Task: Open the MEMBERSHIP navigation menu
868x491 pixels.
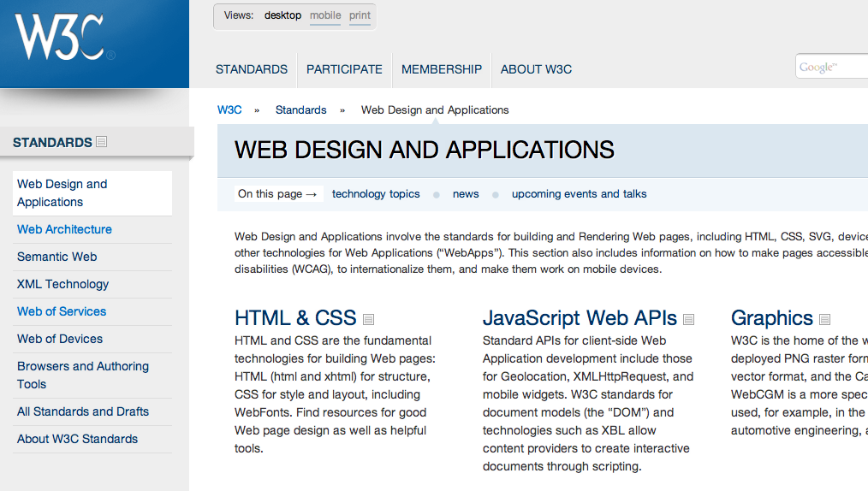Action: (442, 69)
